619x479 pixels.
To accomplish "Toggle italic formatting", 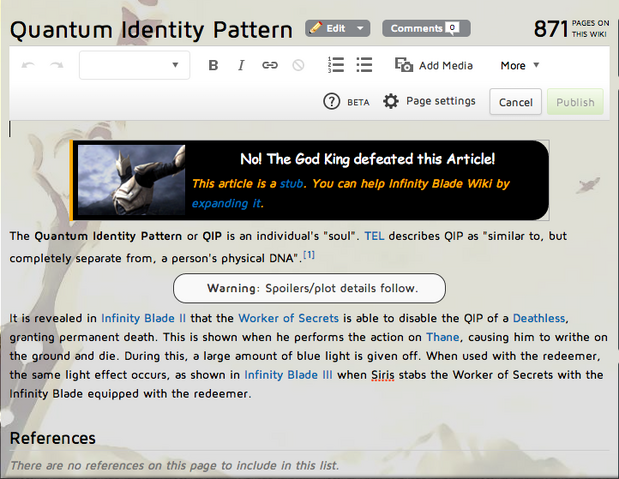I will [x=241, y=65].
